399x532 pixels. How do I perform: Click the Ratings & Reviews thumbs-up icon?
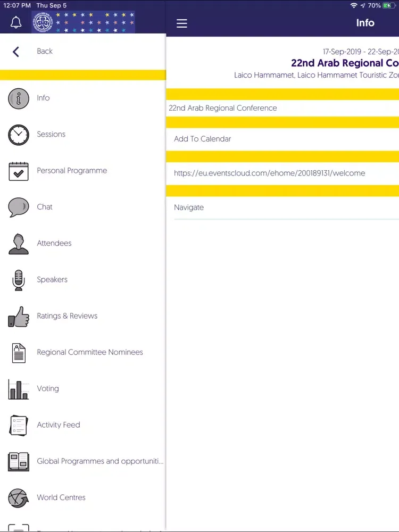tap(18, 316)
